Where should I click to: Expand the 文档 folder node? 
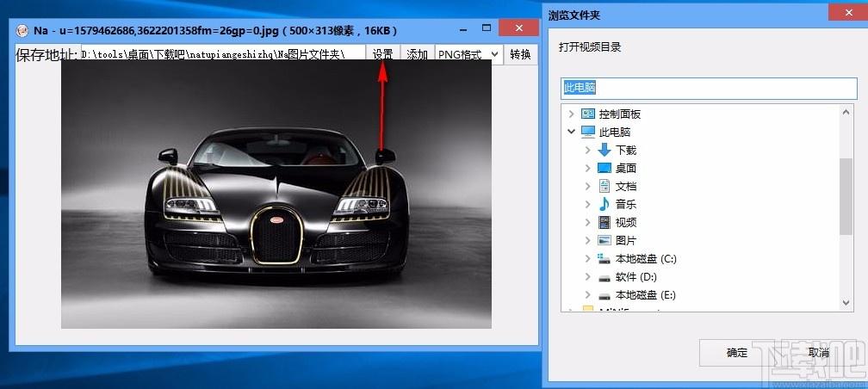588,187
